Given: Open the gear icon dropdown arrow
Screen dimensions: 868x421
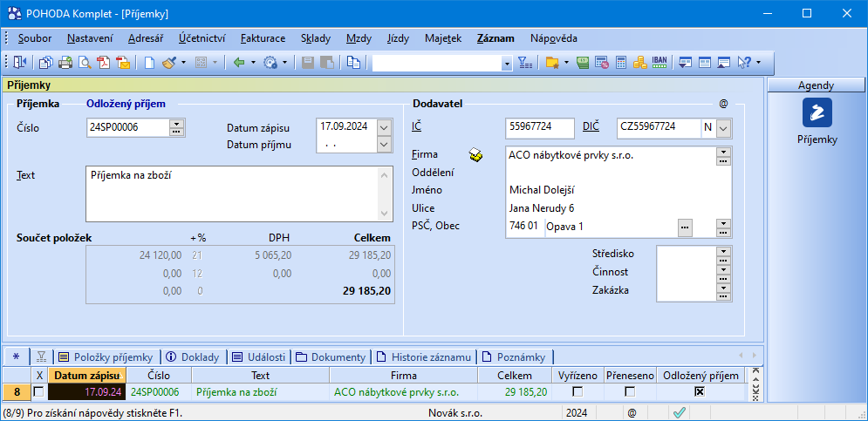Looking at the screenshot, I should point(284,63).
